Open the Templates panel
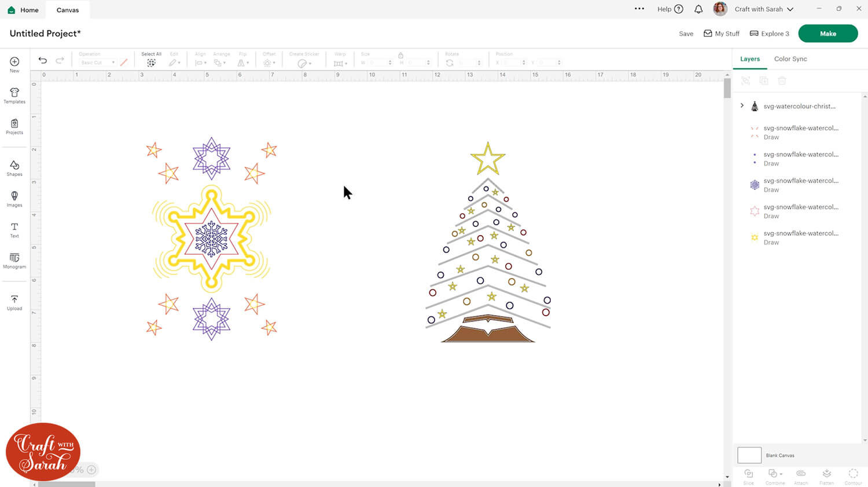The height and width of the screenshot is (487, 868). click(14, 96)
